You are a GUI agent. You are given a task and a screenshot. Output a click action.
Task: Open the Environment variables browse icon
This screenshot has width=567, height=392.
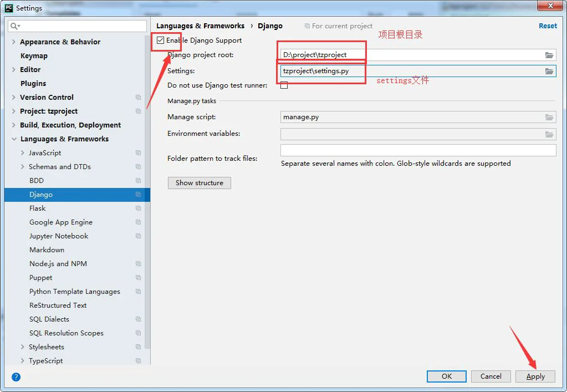(549, 134)
